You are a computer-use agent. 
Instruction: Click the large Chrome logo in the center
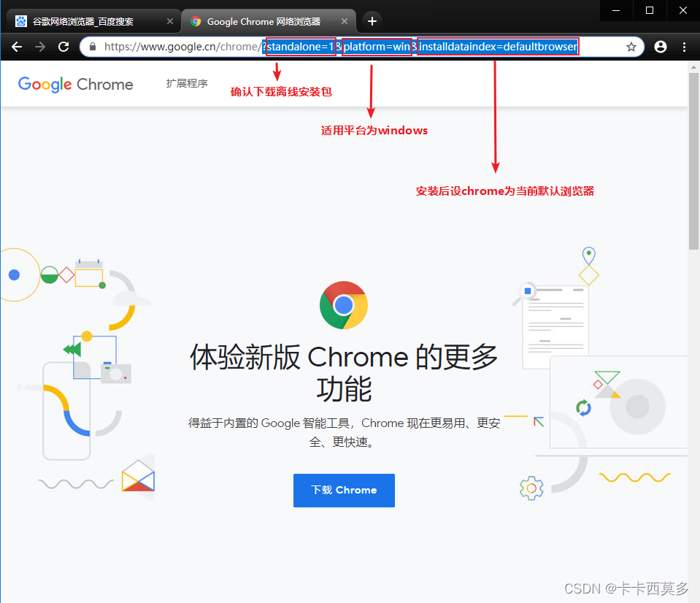[343, 305]
